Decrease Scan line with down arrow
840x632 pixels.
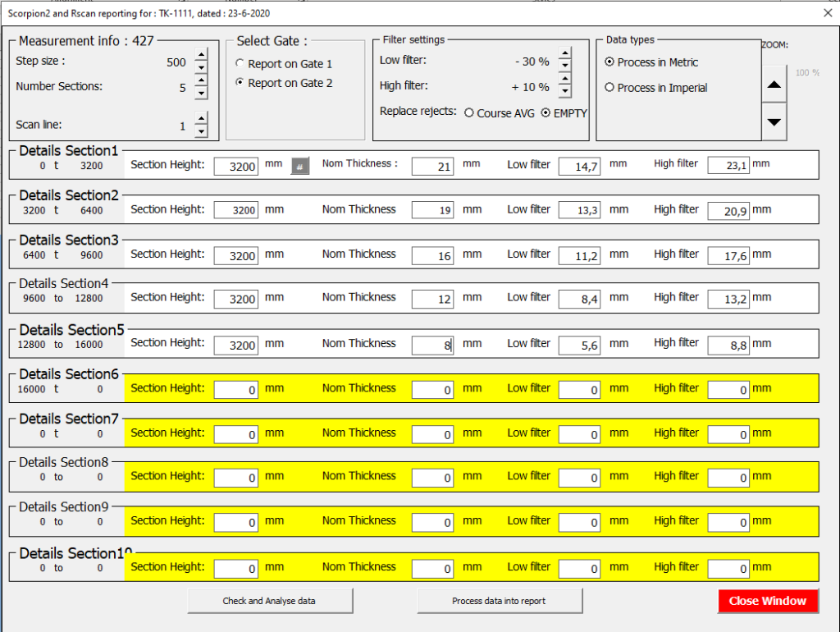(201, 131)
